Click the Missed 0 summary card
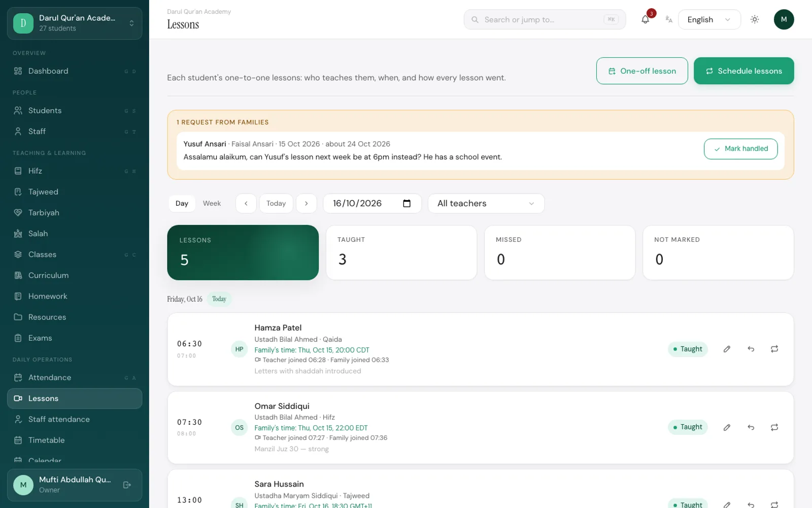 pyautogui.click(x=560, y=252)
